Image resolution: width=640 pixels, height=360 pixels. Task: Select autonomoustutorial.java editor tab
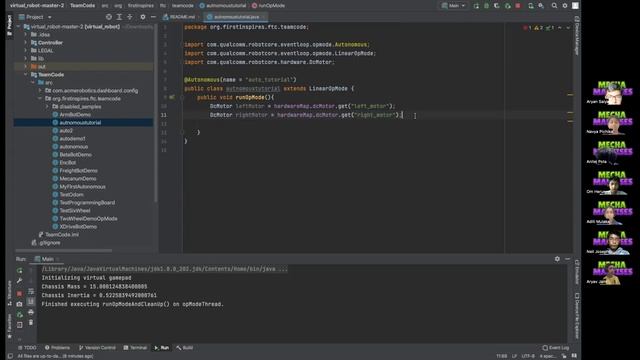(236, 17)
